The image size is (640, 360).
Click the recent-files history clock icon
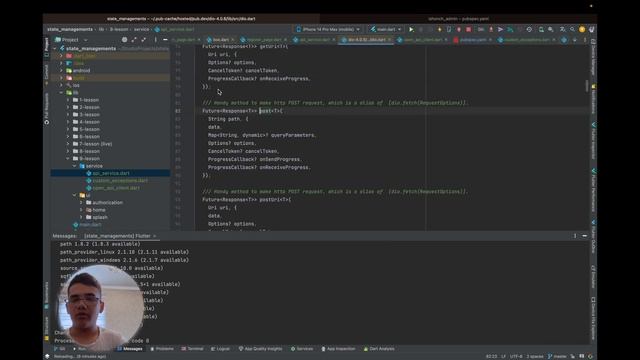(529, 29)
